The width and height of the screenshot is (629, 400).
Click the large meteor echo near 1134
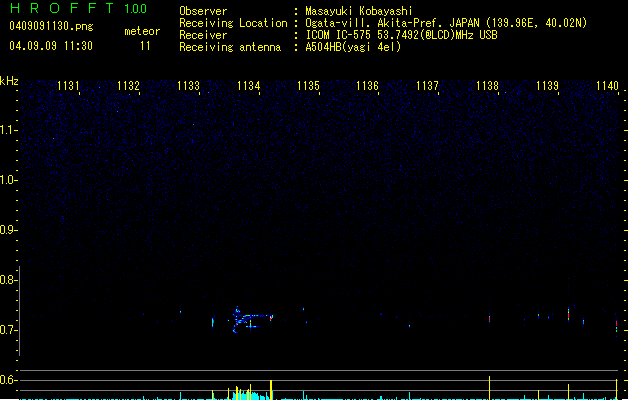(251, 320)
